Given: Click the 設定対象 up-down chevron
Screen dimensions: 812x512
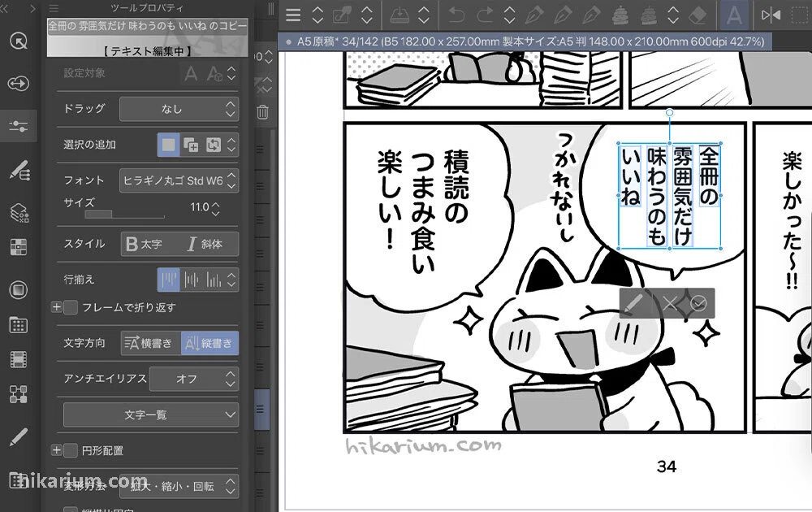Looking at the screenshot, I should point(231,74).
